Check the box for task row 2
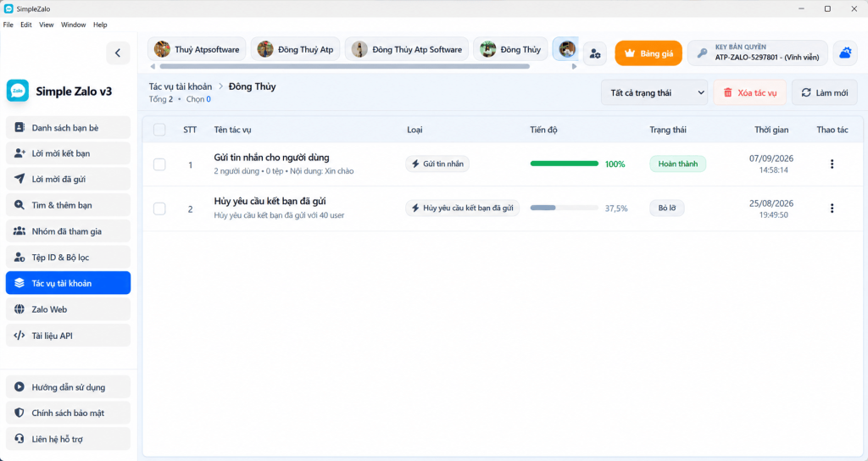Image resolution: width=868 pixels, height=461 pixels. tap(159, 208)
